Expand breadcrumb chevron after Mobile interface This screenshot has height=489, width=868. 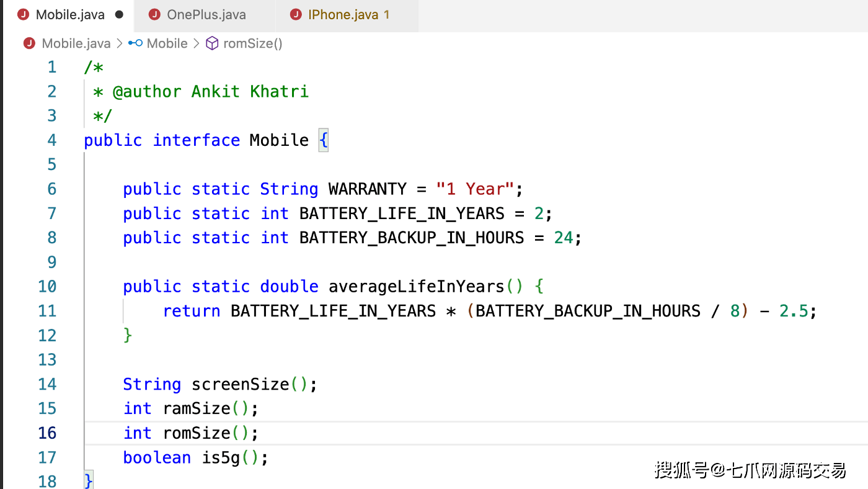click(x=197, y=43)
